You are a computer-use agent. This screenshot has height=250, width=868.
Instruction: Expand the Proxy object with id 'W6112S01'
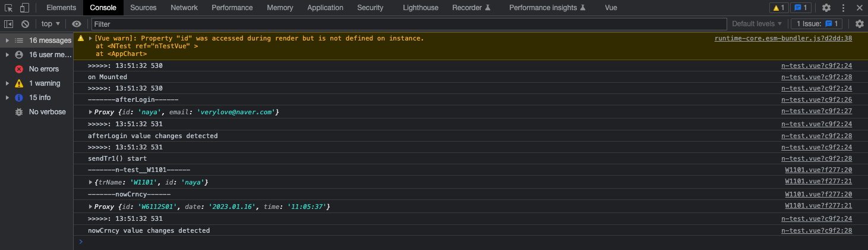pos(90,207)
